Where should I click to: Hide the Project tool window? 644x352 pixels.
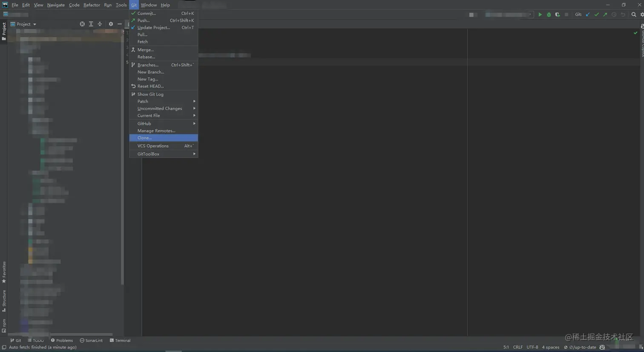pos(120,24)
